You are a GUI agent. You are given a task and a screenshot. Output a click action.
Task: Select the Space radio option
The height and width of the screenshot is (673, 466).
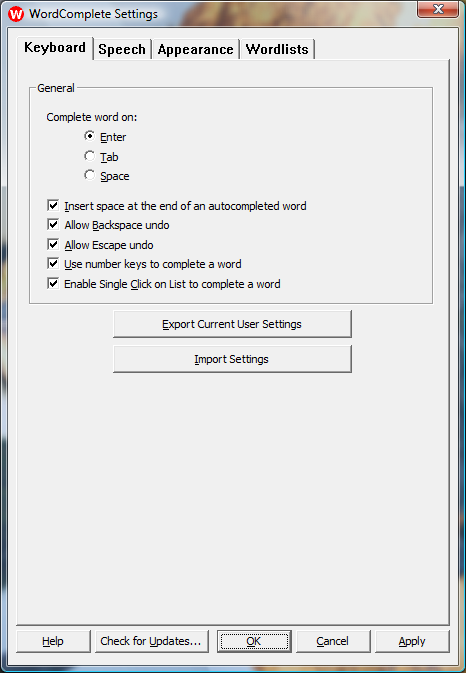(90, 175)
